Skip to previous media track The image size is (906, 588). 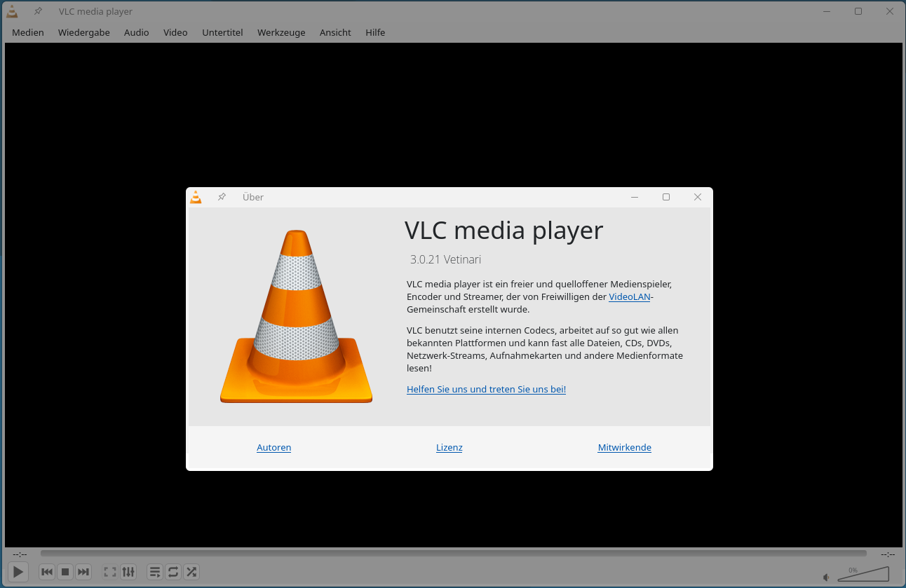pyautogui.click(x=47, y=572)
